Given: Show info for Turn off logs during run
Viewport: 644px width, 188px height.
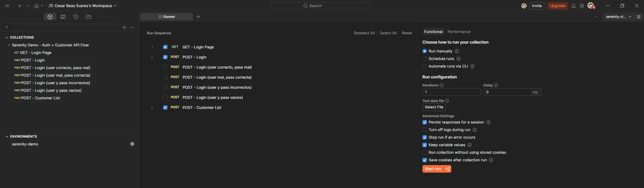Looking at the screenshot, I should tap(475, 130).
